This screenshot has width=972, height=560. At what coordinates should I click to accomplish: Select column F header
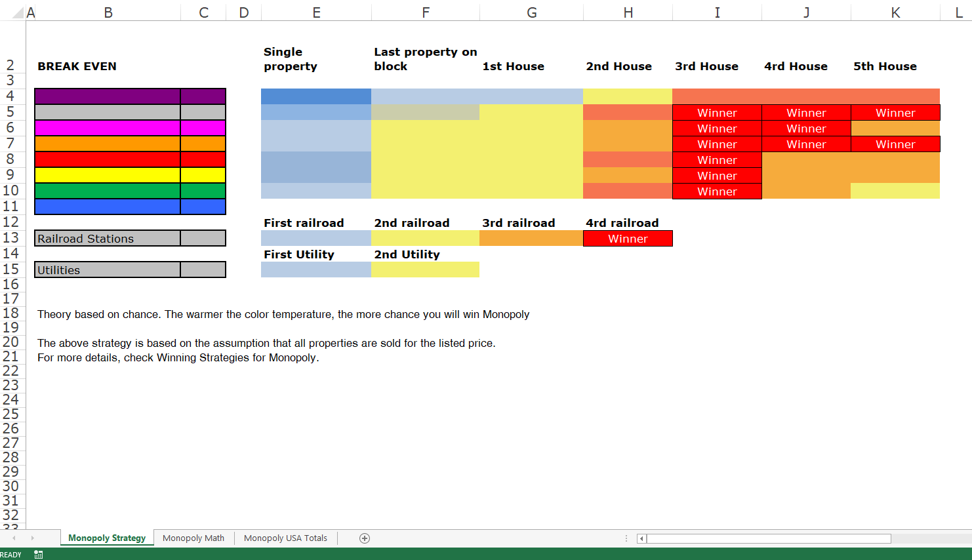[426, 12]
